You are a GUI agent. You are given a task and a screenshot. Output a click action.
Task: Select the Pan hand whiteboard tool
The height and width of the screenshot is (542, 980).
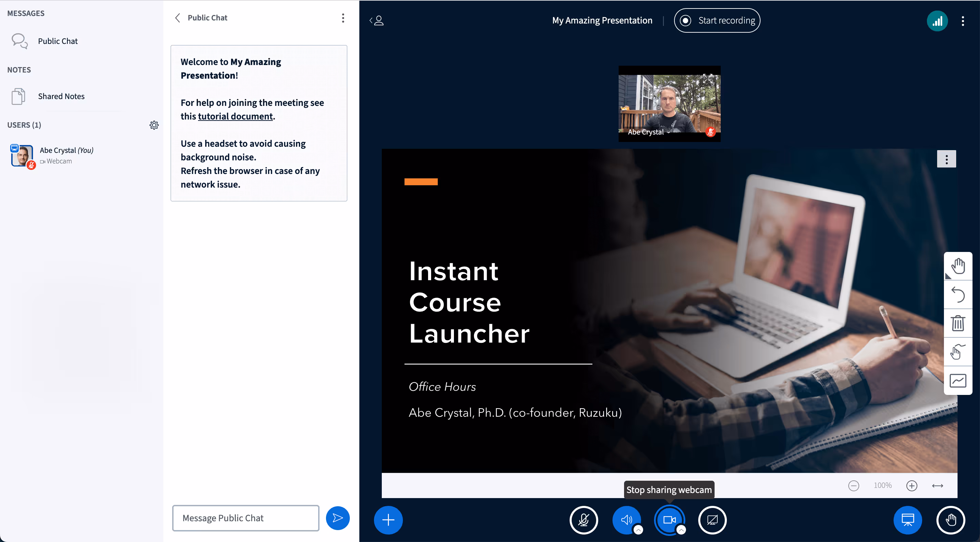pos(958,266)
